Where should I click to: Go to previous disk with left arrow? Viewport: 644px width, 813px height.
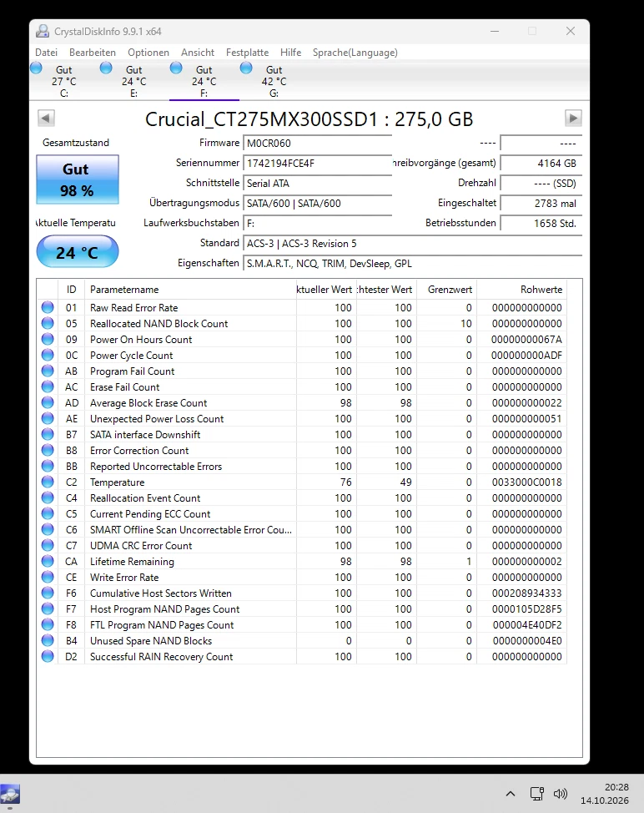(46, 119)
